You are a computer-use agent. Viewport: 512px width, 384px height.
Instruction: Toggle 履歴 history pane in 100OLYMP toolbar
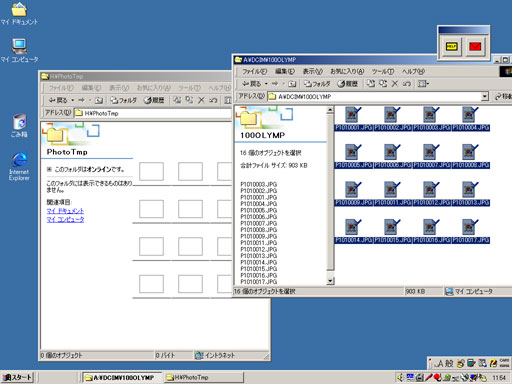tap(347, 84)
